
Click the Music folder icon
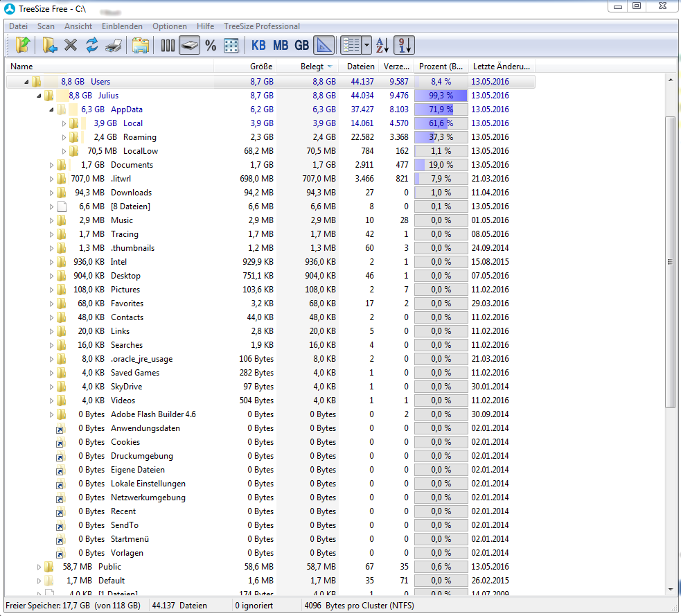click(x=61, y=220)
